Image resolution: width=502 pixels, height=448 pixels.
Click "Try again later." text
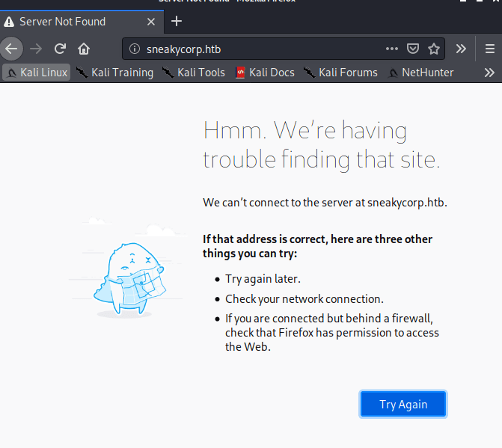(263, 279)
